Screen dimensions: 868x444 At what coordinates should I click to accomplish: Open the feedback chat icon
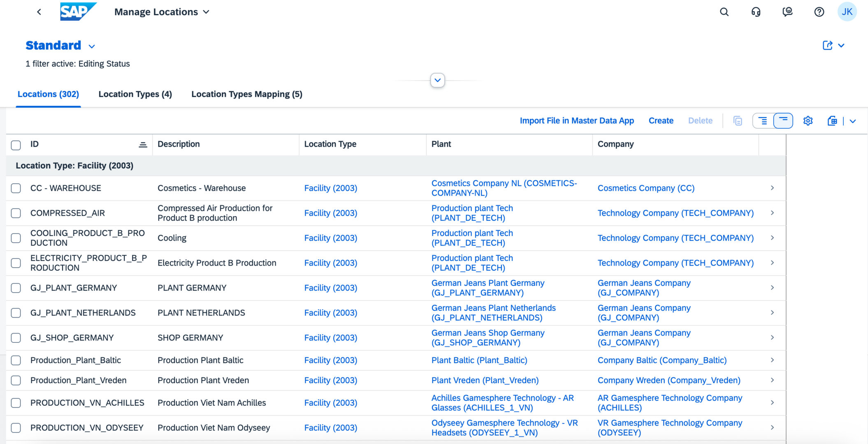tap(787, 12)
